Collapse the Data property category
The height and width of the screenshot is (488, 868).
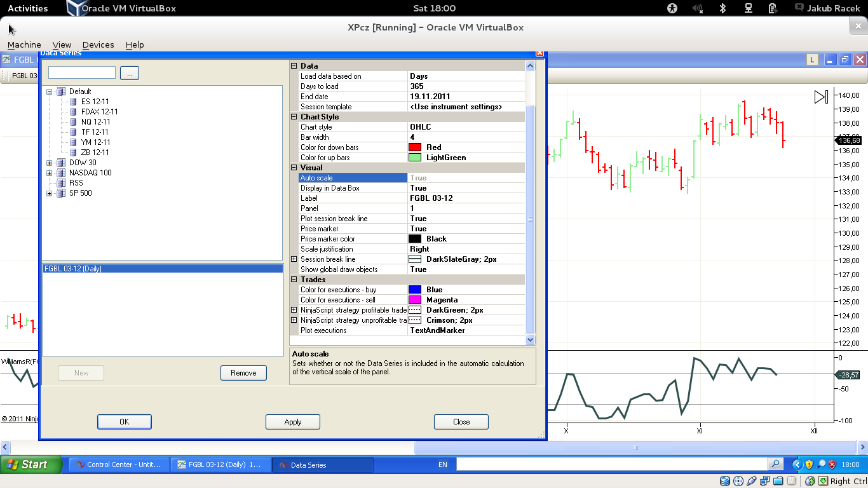(x=294, y=66)
